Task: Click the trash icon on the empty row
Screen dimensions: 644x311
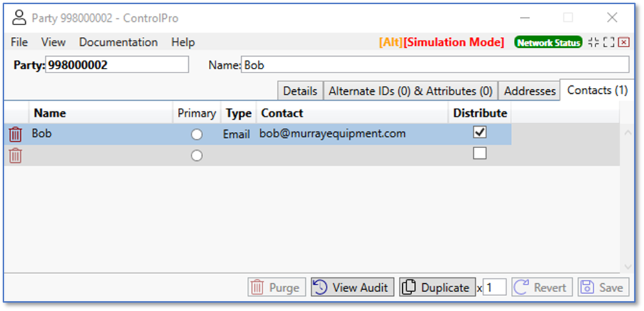Action: [15, 156]
